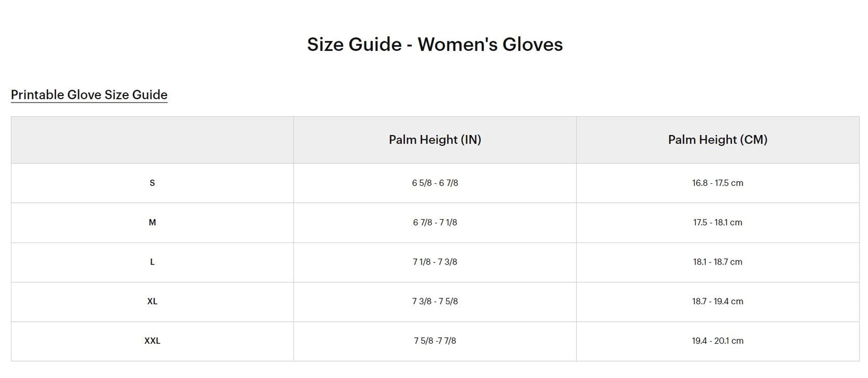The height and width of the screenshot is (378, 868).
Task: Click the L size row label
Action: pyautogui.click(x=152, y=262)
